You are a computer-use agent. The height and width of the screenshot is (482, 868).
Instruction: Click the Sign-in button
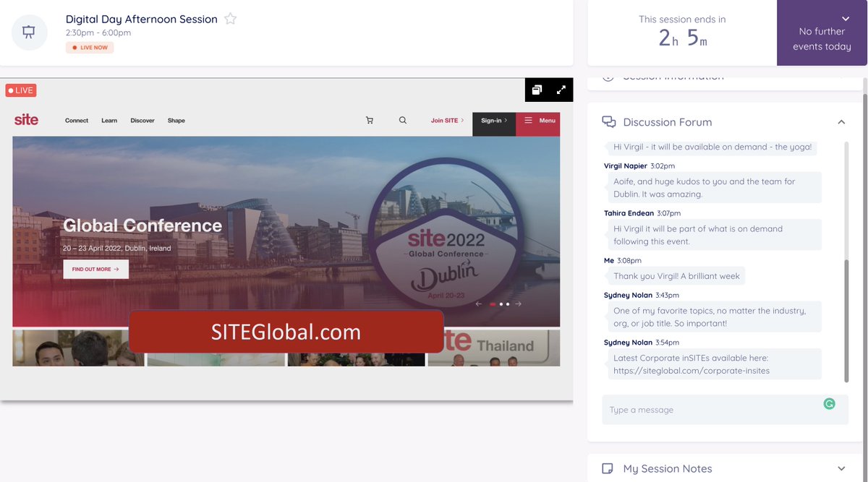(494, 123)
